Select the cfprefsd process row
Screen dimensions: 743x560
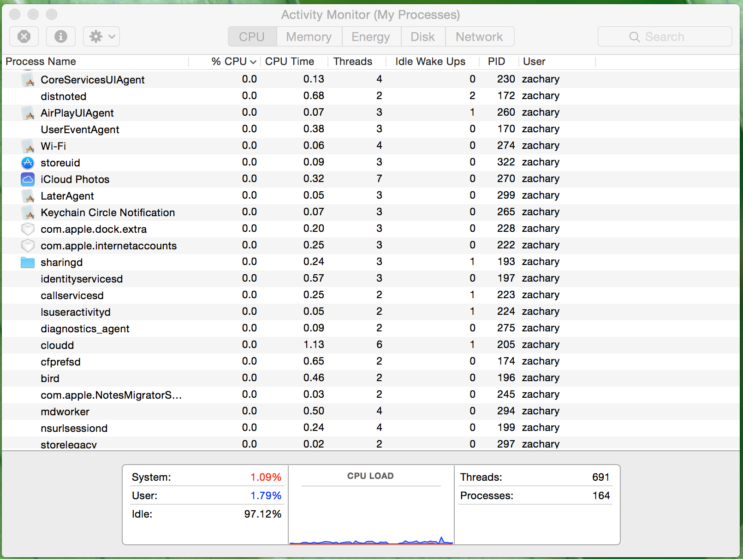click(x=371, y=361)
